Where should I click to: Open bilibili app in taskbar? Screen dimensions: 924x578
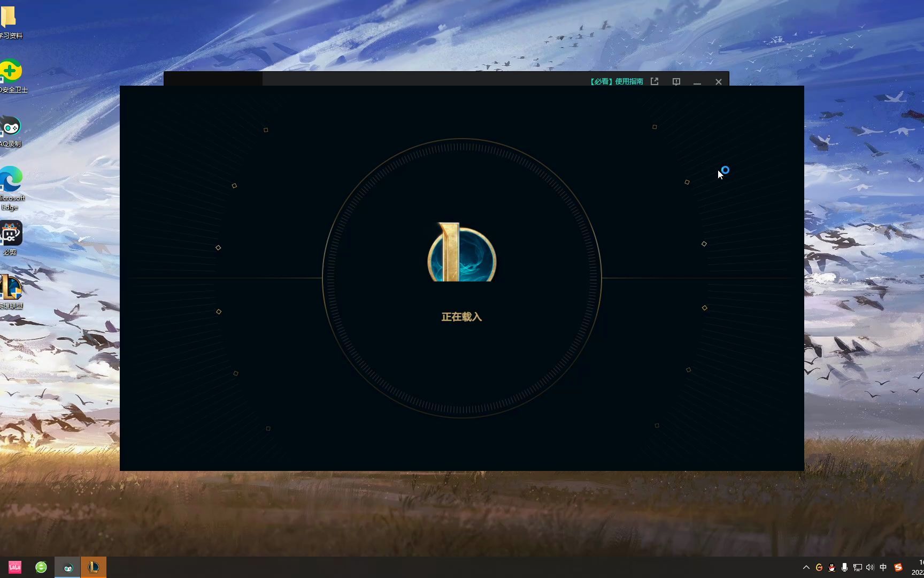[x=15, y=567]
